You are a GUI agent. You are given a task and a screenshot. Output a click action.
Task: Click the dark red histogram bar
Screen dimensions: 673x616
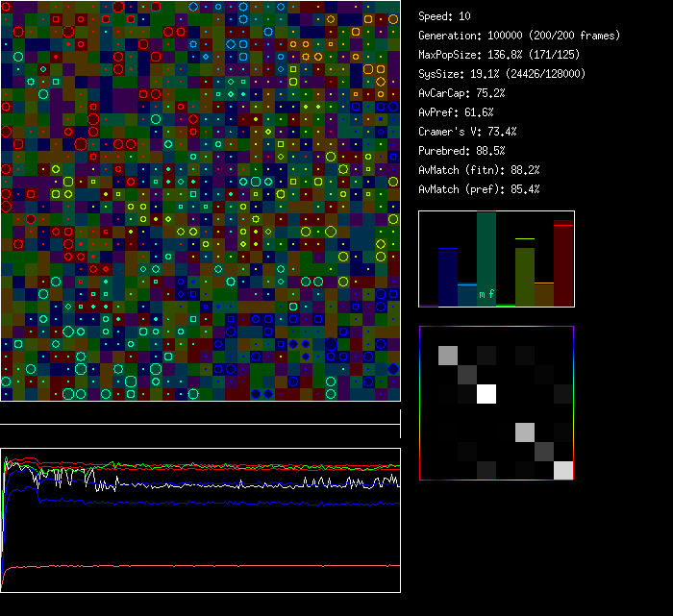click(562, 264)
